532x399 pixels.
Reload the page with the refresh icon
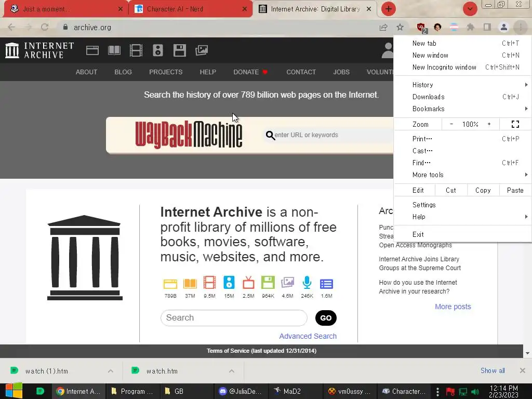[x=45, y=27]
